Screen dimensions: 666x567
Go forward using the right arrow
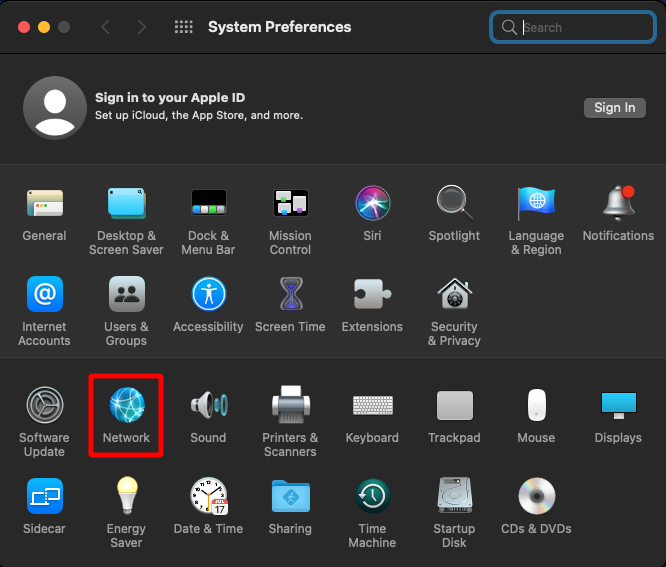click(142, 27)
